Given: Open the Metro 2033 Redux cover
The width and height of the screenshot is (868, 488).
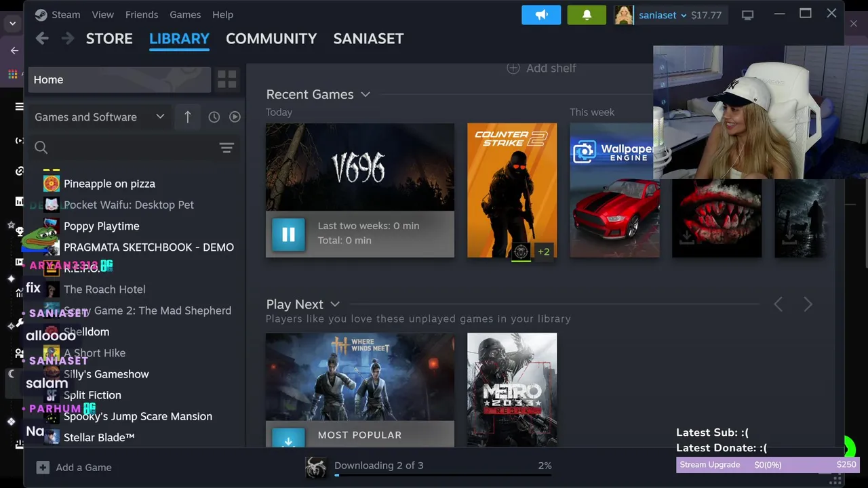Looking at the screenshot, I should [512, 389].
